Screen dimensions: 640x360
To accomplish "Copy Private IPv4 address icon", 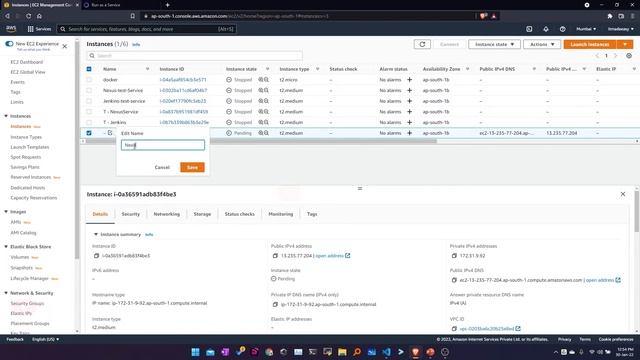I will tap(454, 256).
